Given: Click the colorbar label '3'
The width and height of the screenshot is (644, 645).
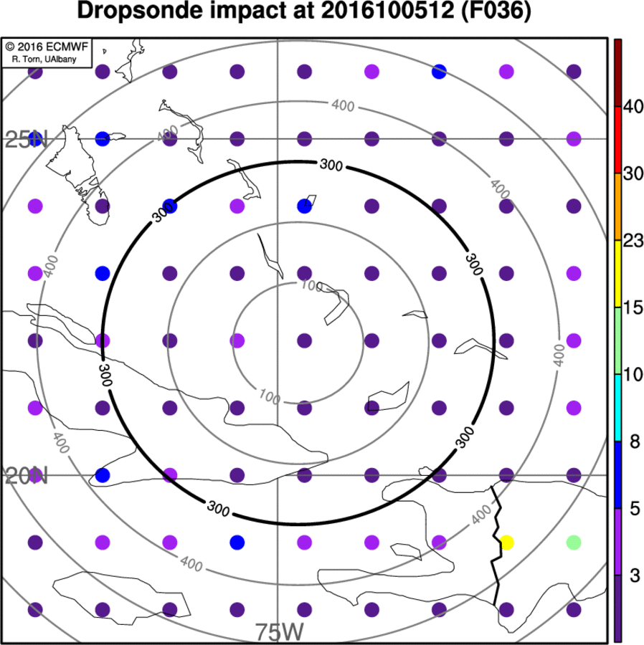Looking at the screenshot, I should click(x=635, y=575).
